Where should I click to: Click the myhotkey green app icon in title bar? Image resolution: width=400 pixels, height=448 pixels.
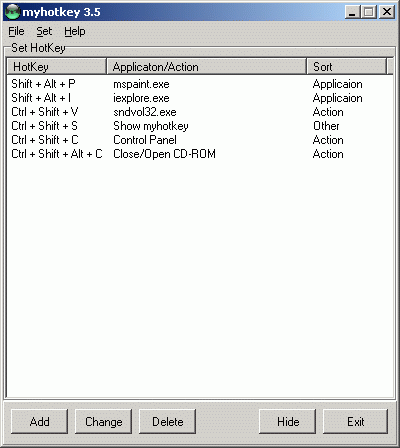[x=13, y=12]
